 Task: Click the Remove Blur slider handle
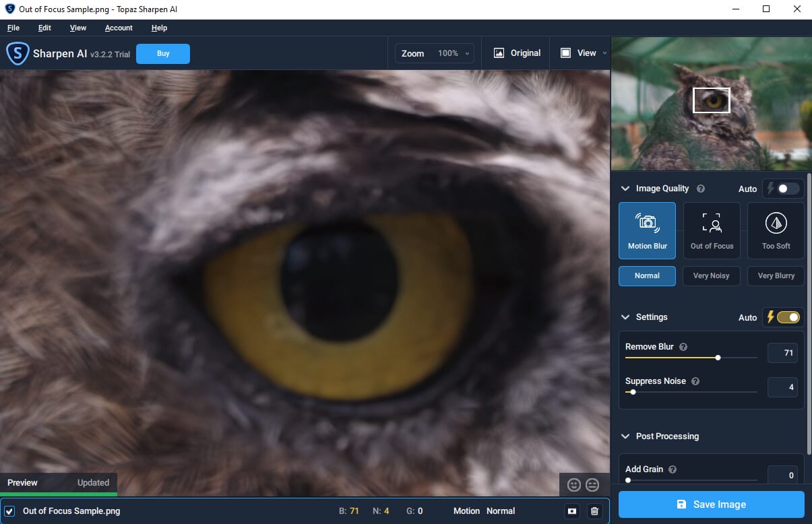pos(718,358)
